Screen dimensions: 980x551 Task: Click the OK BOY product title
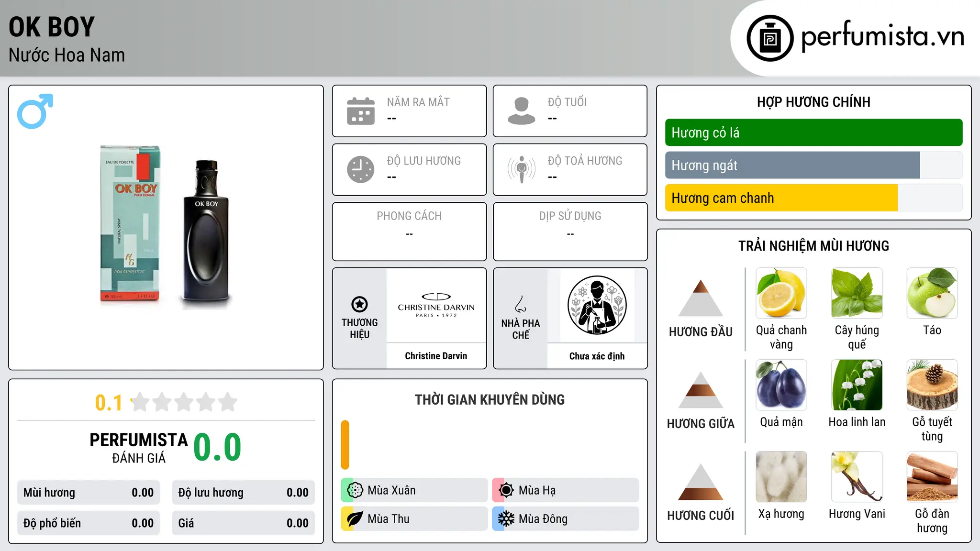(x=52, y=27)
